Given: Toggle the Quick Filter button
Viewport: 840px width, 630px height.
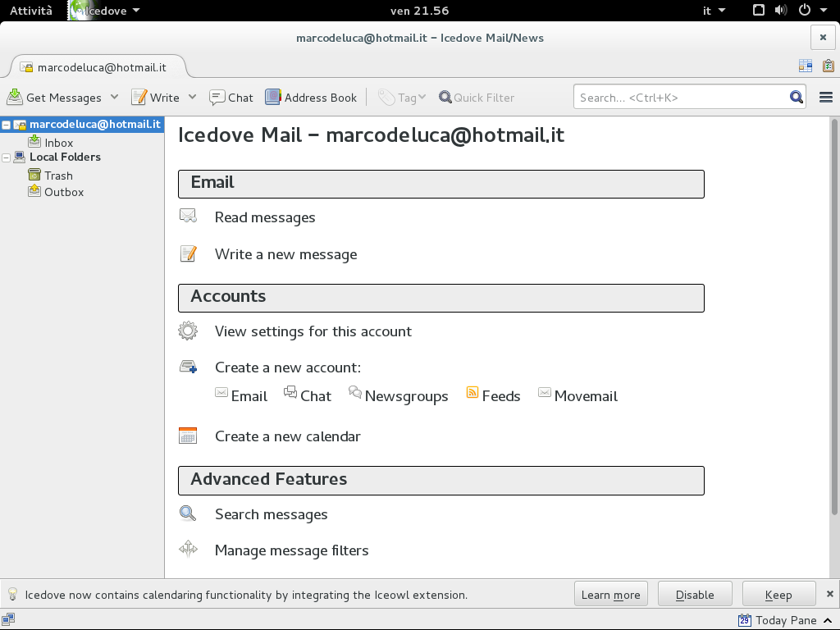Looking at the screenshot, I should (x=477, y=98).
